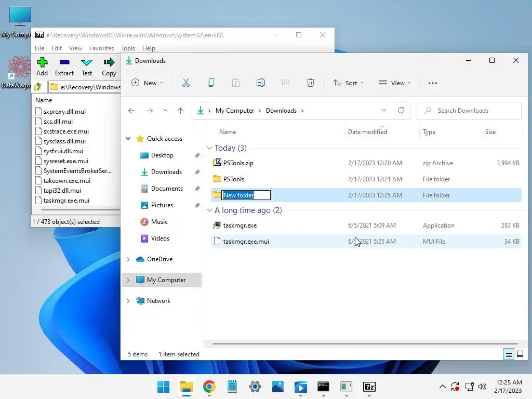The image size is (532, 399).
Task: Open the 7-Zip Edit menu
Action: (x=56, y=48)
